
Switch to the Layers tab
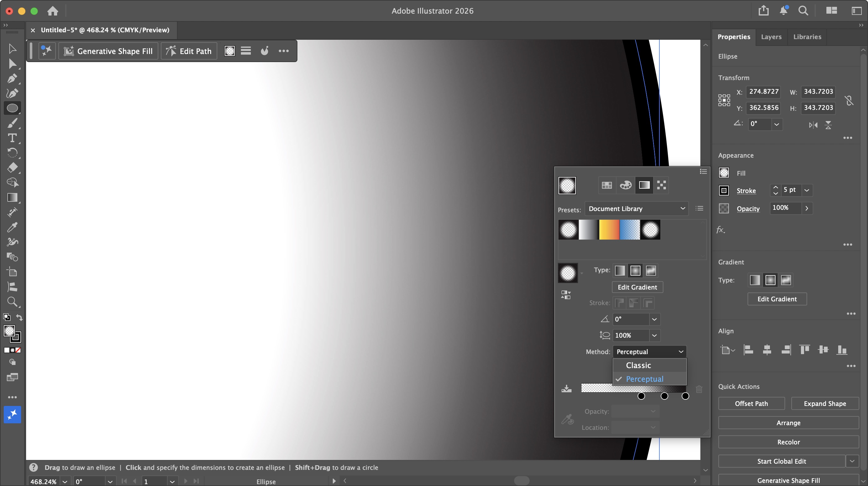772,37
